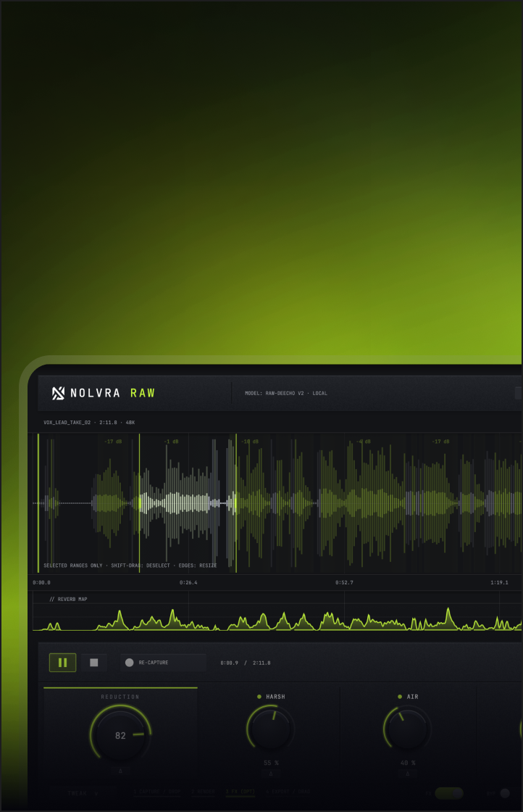
Task: Click the 0:08.9 / 2:11.8 time readout
Action: (x=246, y=663)
